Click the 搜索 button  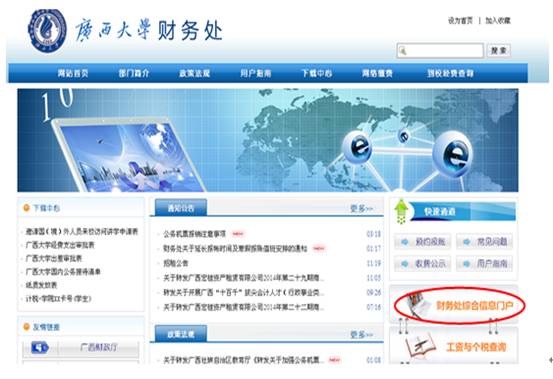pos(498,51)
